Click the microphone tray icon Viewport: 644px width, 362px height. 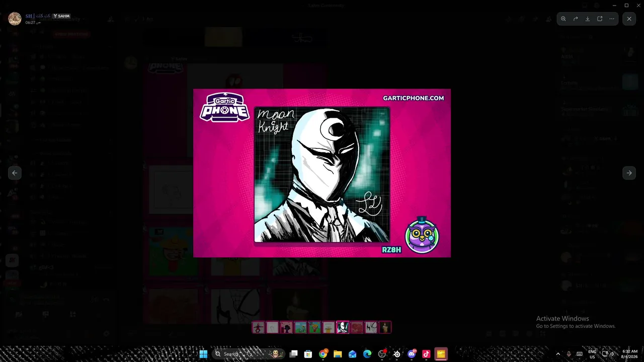pyautogui.click(x=569, y=354)
